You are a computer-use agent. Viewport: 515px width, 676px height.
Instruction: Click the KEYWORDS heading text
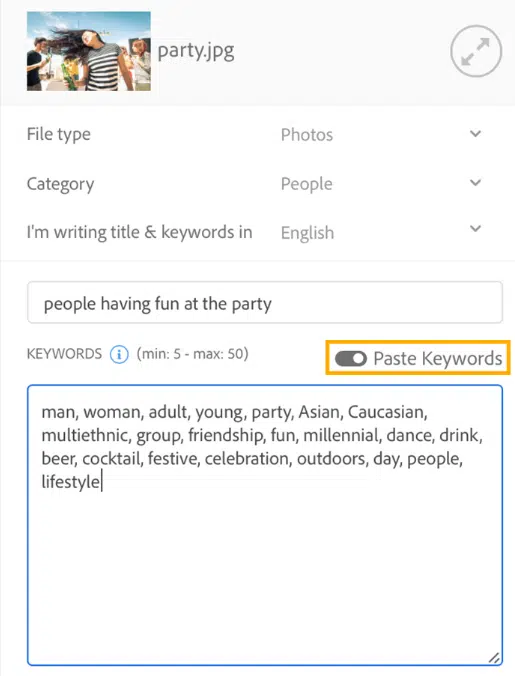point(64,354)
